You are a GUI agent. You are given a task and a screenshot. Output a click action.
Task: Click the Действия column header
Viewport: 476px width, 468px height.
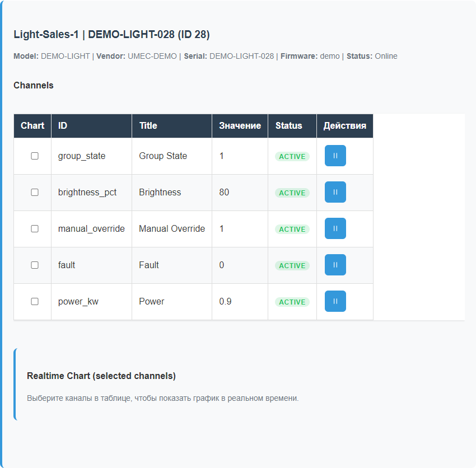click(344, 125)
